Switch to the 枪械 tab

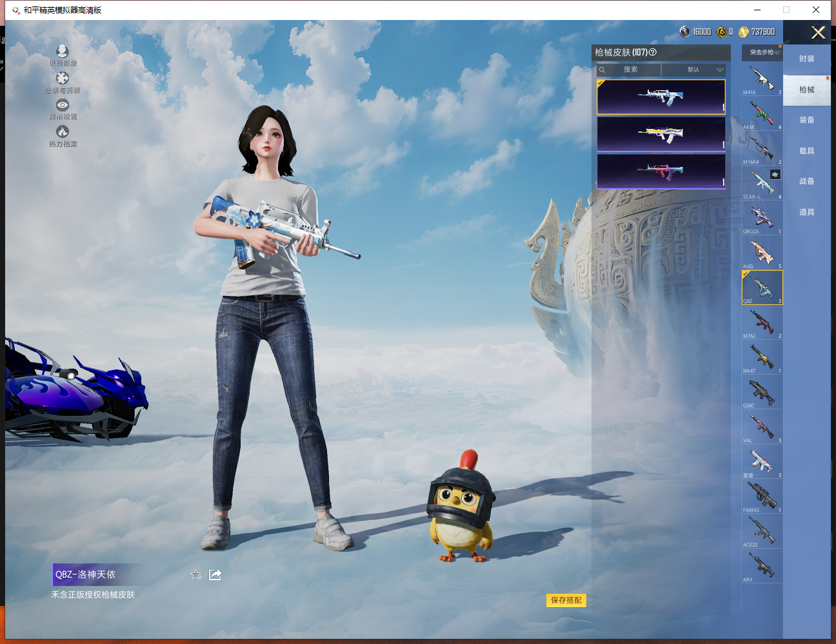pyautogui.click(x=807, y=90)
